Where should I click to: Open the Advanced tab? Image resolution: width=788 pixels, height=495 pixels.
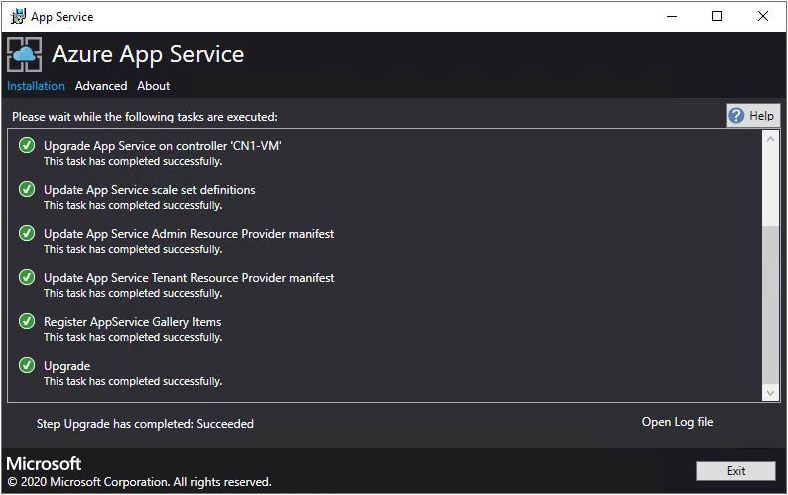(101, 86)
